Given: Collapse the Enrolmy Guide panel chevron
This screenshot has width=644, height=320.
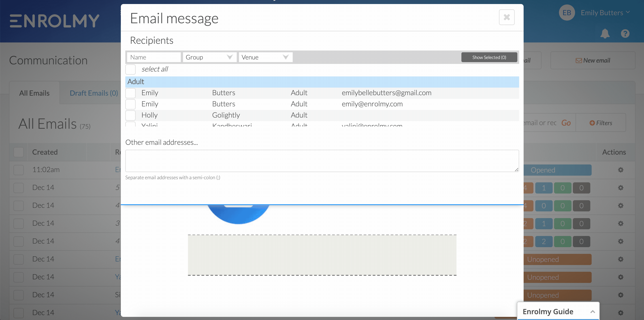Looking at the screenshot, I should coord(593,312).
